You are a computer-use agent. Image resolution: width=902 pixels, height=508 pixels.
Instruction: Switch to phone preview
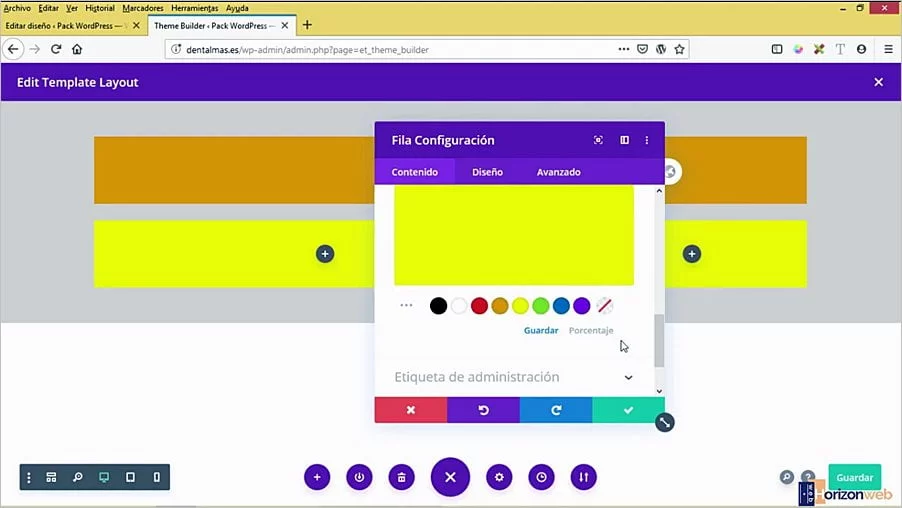pos(157,478)
